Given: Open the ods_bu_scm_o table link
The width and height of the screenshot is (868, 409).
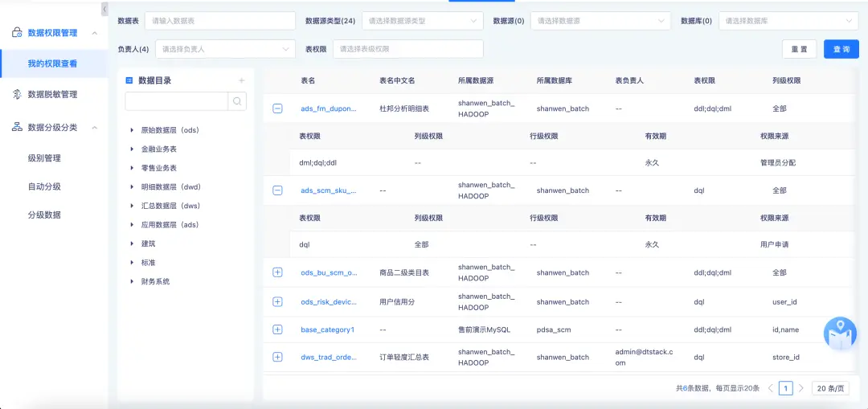Looking at the screenshot, I should [328, 272].
